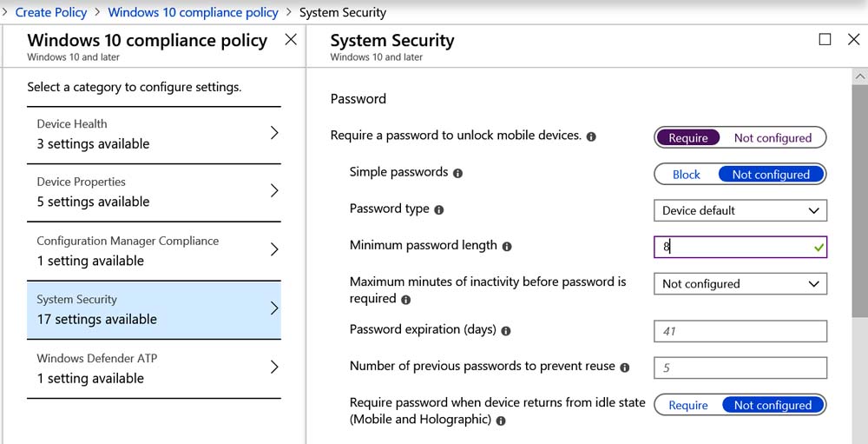Click the Password expiration days field
868x444 pixels.
coord(740,331)
